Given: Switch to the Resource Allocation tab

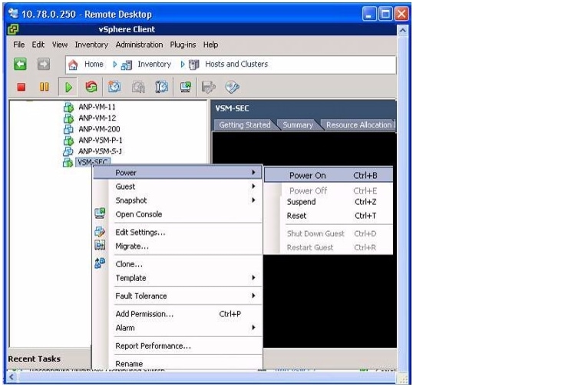Looking at the screenshot, I should click(x=358, y=125).
